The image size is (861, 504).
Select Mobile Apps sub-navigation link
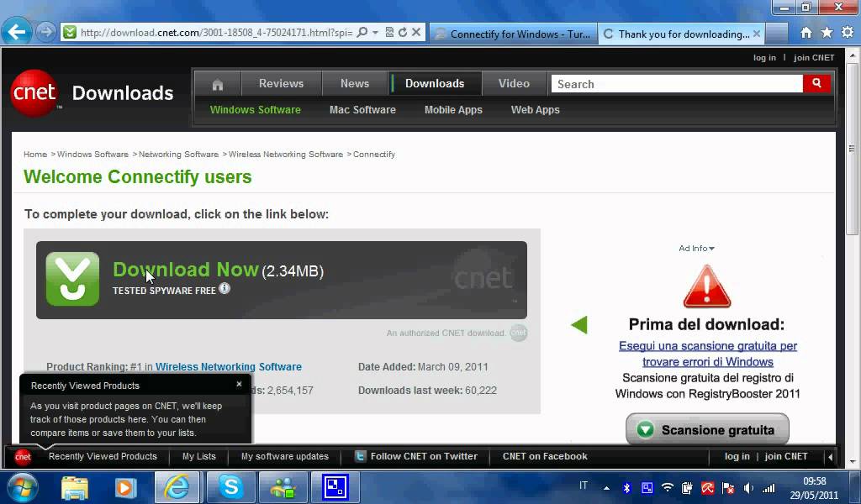coord(453,110)
